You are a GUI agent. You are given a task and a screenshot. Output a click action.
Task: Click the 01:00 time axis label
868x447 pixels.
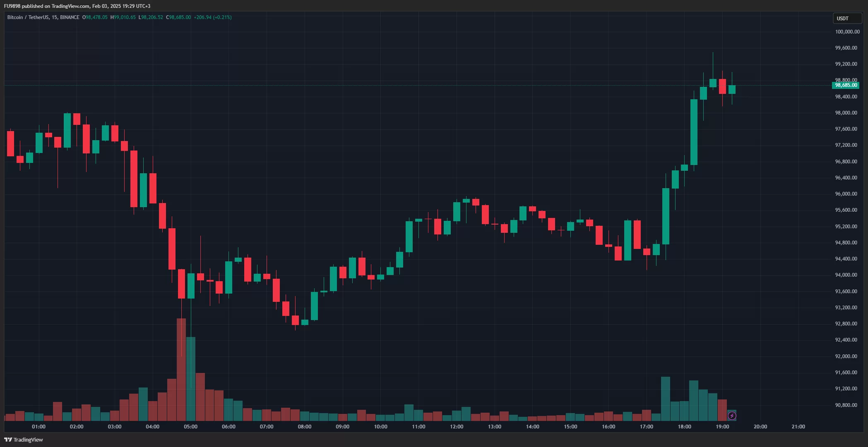coord(38,426)
